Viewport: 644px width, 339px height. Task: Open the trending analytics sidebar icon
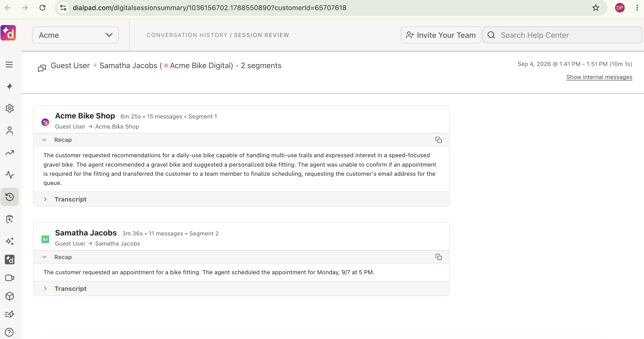(x=9, y=153)
